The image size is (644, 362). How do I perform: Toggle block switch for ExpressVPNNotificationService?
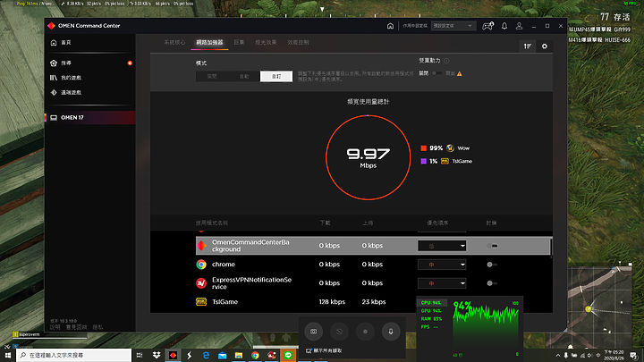coord(492,283)
